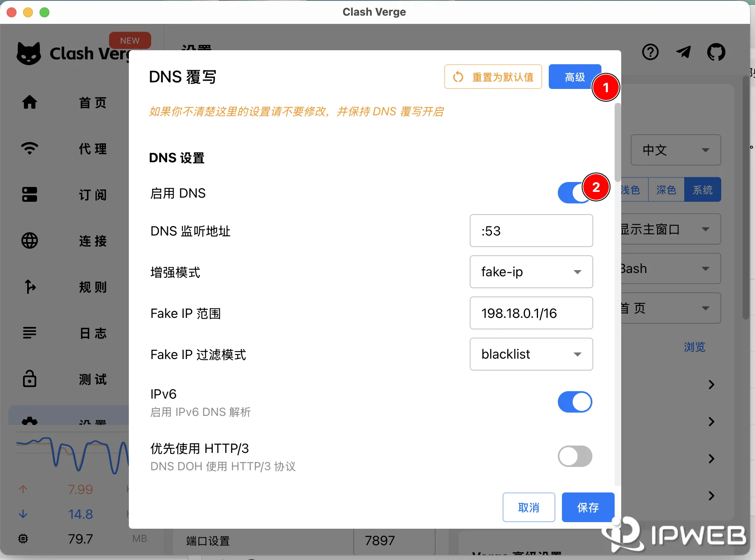The height and width of the screenshot is (560, 755).
Task: Select the 浅色 theme mode
Action: tap(634, 190)
